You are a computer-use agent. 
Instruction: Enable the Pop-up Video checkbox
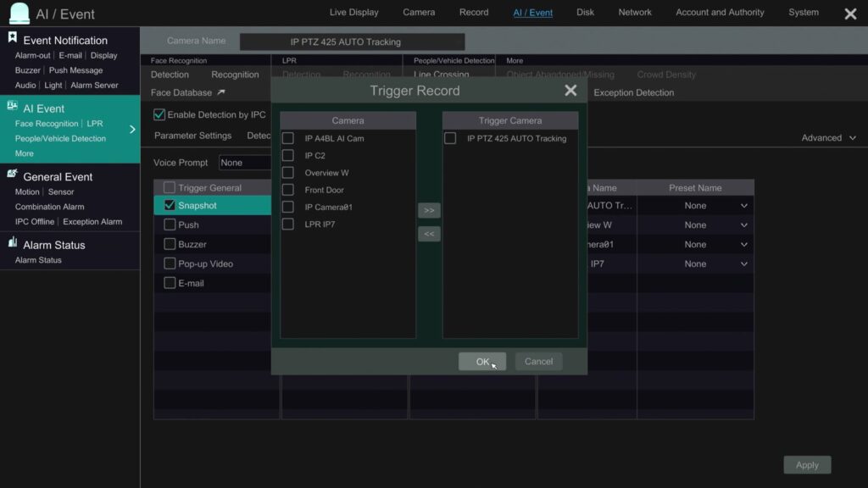[170, 263]
